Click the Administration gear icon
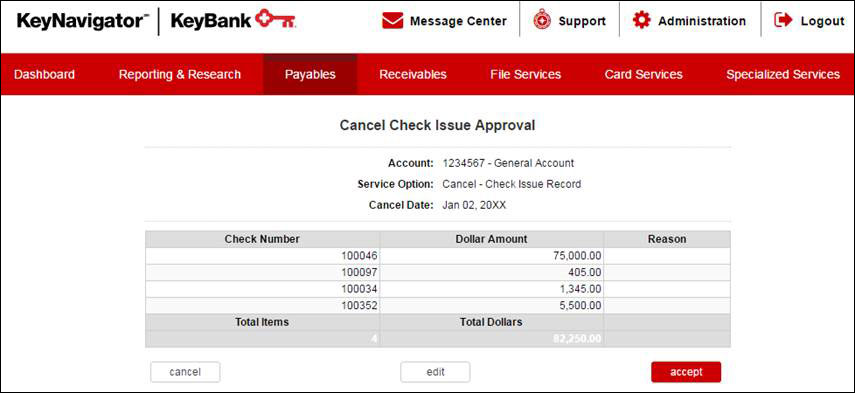This screenshot has width=855, height=393. [x=642, y=21]
